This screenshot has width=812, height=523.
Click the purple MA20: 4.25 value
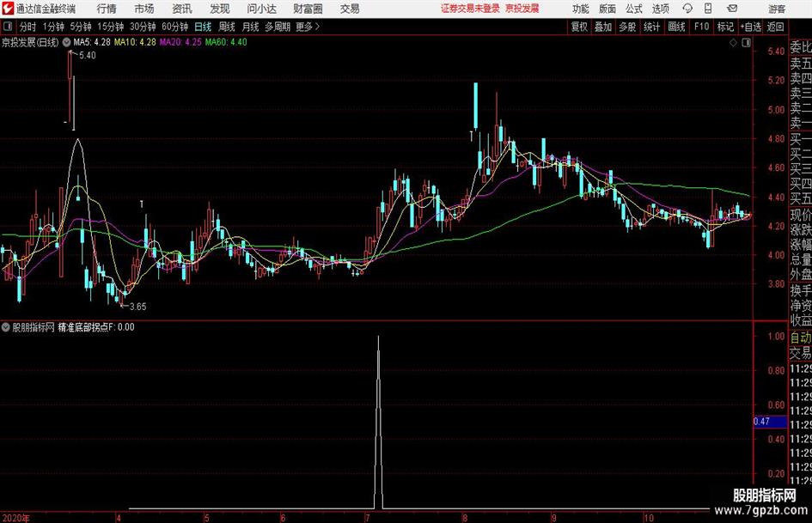(x=180, y=42)
